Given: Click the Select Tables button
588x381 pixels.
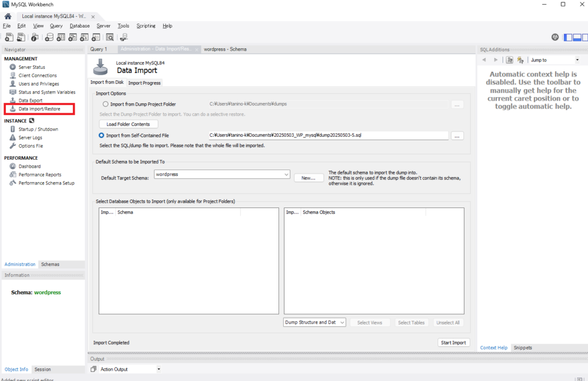Looking at the screenshot, I should (x=411, y=322).
